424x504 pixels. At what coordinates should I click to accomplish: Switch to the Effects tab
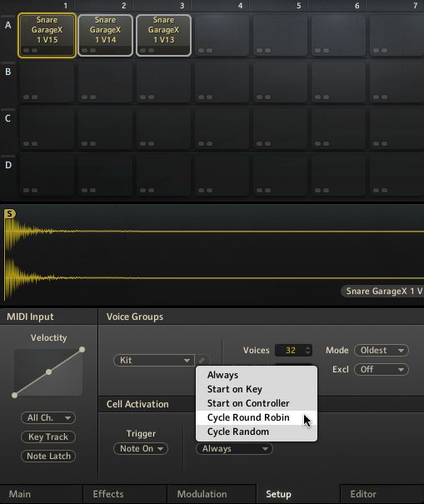coord(108,494)
